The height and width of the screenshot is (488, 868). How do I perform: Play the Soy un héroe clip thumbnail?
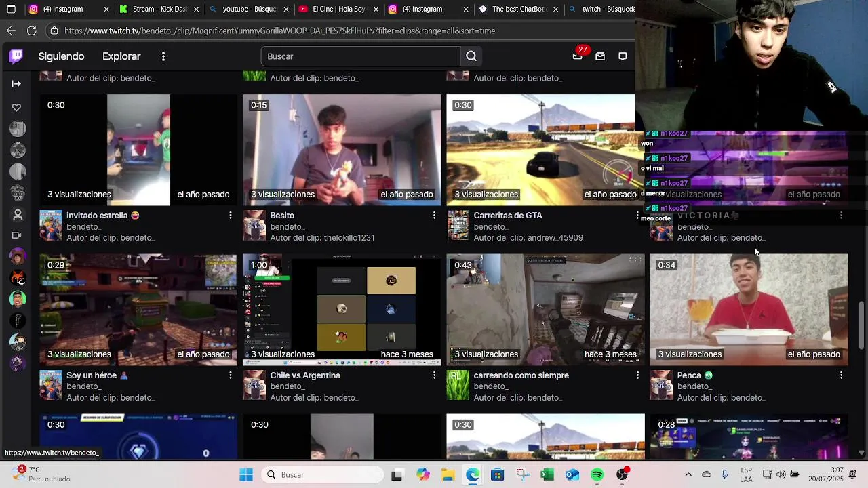(138, 310)
